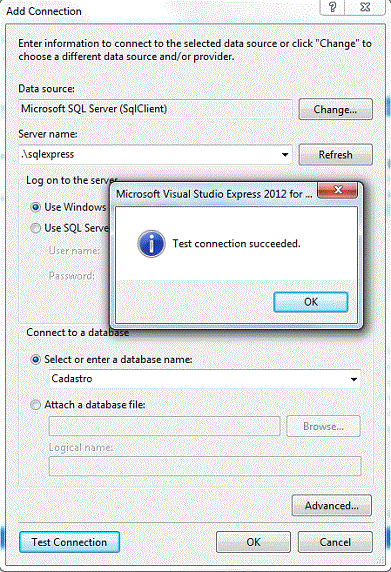Confirm Add Connection dialog with OK
Viewport: 391px width, 572px height.
coord(253,542)
